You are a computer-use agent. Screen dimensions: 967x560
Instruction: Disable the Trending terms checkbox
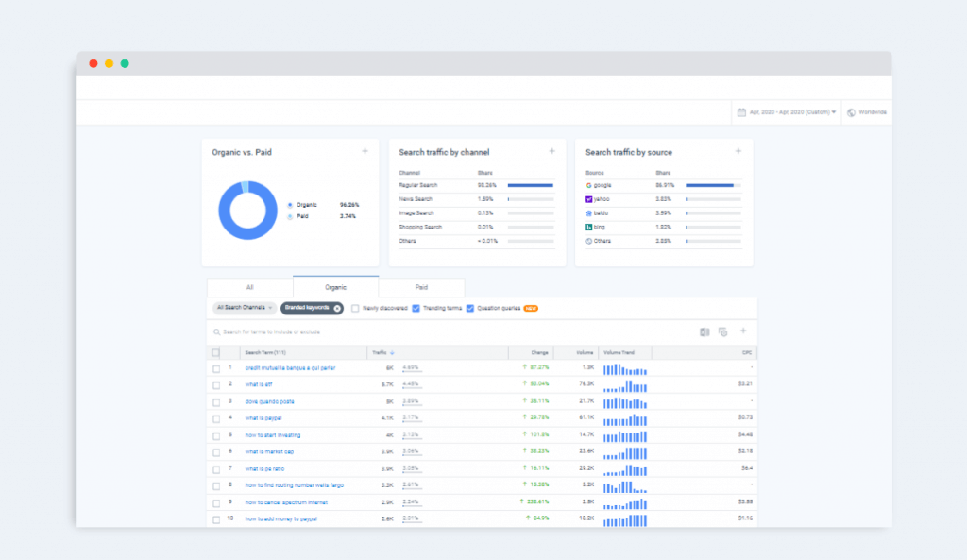(416, 309)
